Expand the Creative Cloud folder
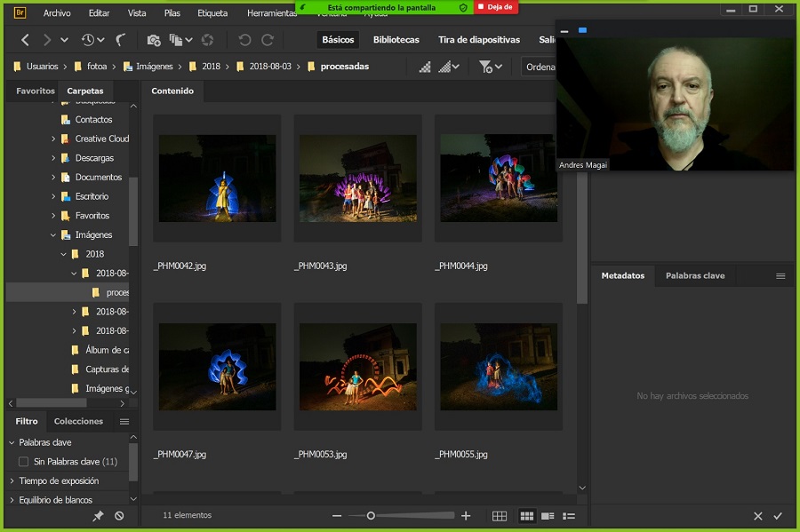 coord(53,139)
